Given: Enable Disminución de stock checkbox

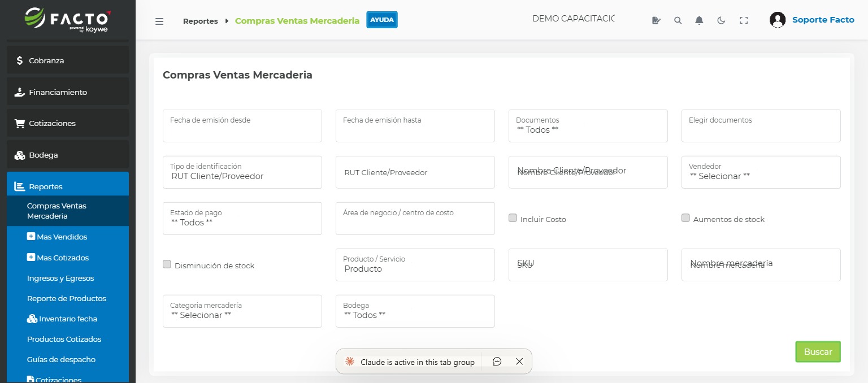Looking at the screenshot, I should pos(167,264).
